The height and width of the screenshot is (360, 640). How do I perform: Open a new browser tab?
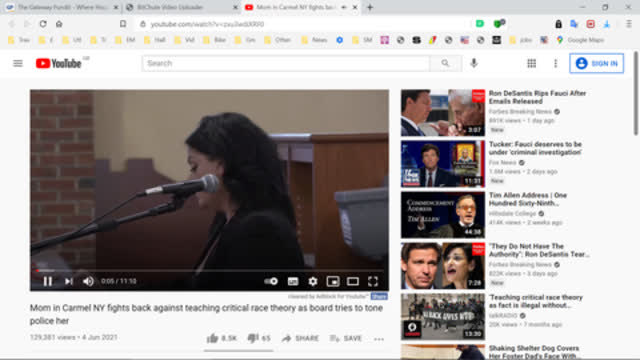coord(370,7)
